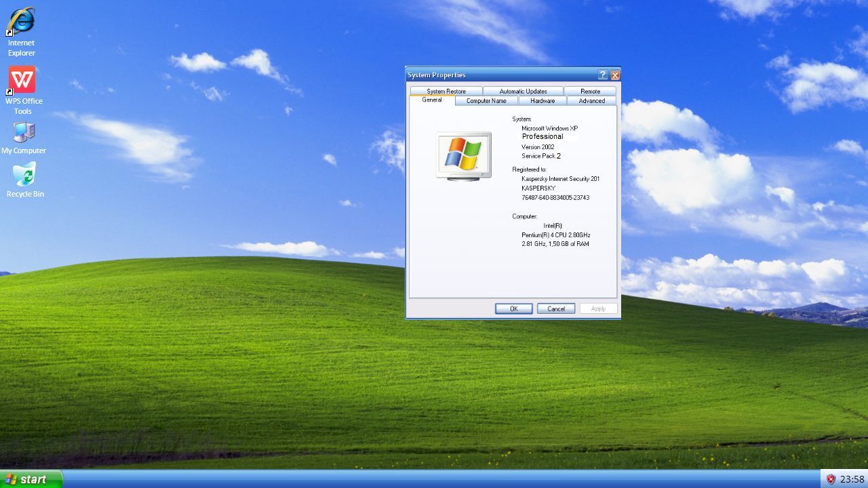Click 'Pentium(R) 4 CPU 2.80GHz' text
The image size is (868, 488).
click(x=556, y=235)
